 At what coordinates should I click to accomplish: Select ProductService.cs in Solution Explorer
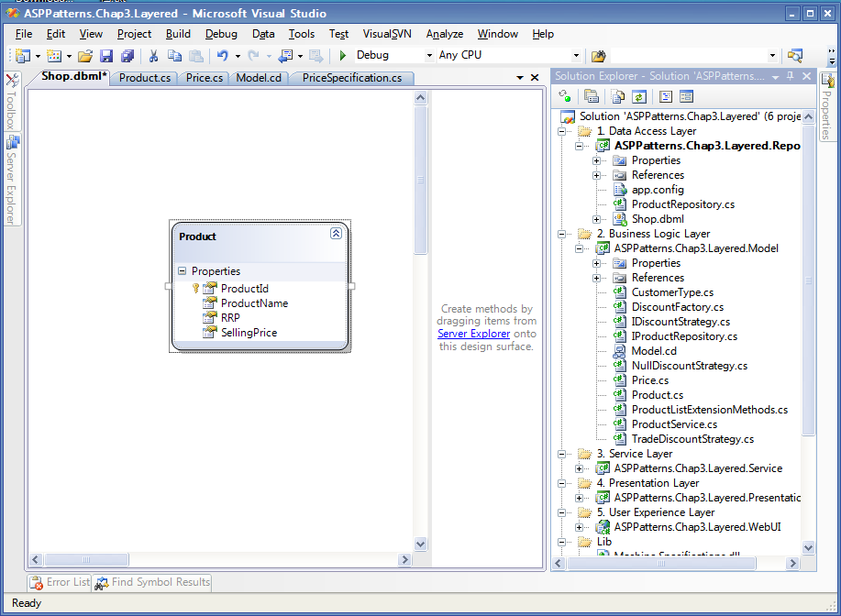pos(674,424)
